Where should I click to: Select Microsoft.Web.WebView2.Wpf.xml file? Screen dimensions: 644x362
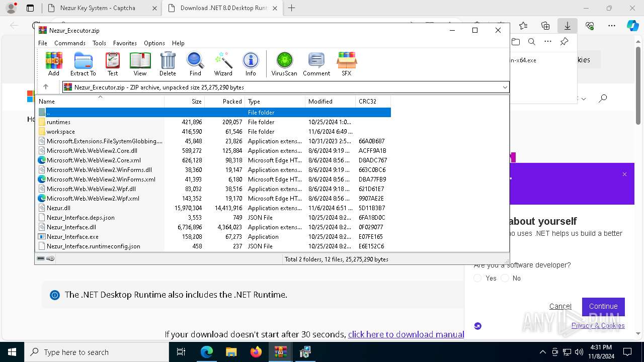pyautogui.click(x=214, y=199)
